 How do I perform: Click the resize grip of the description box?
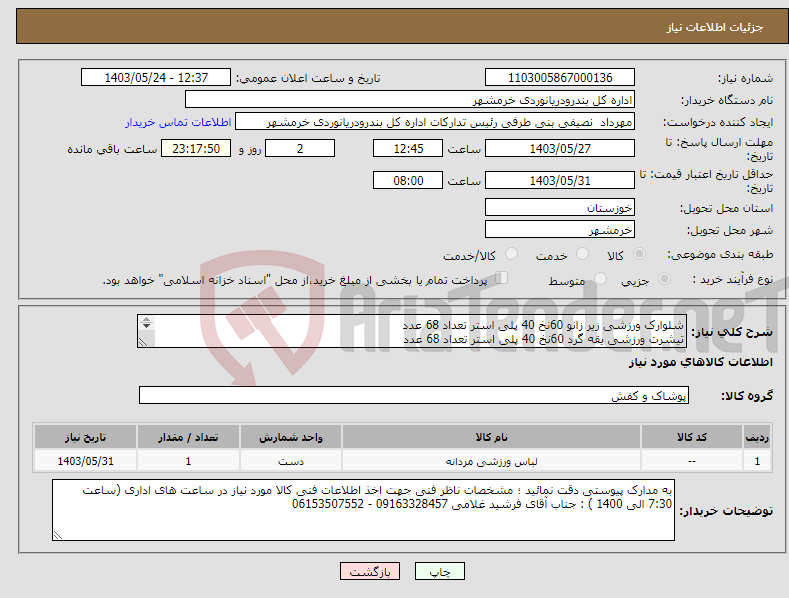(143, 342)
